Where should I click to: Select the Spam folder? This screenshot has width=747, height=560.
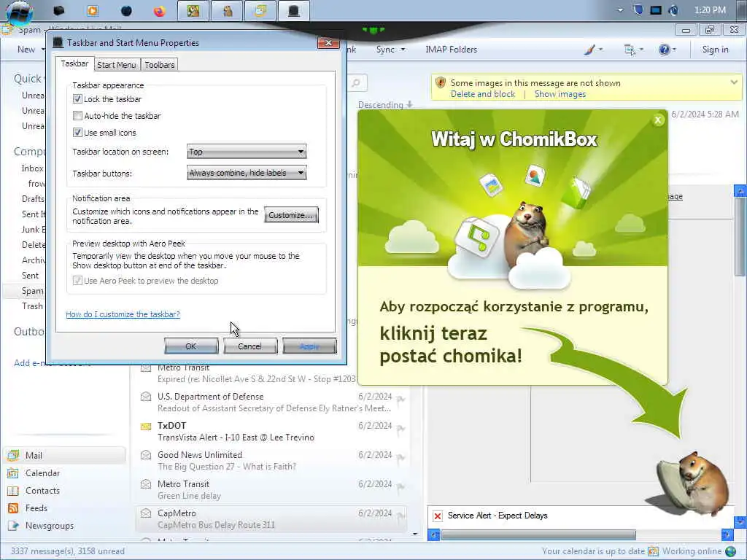[32, 290]
